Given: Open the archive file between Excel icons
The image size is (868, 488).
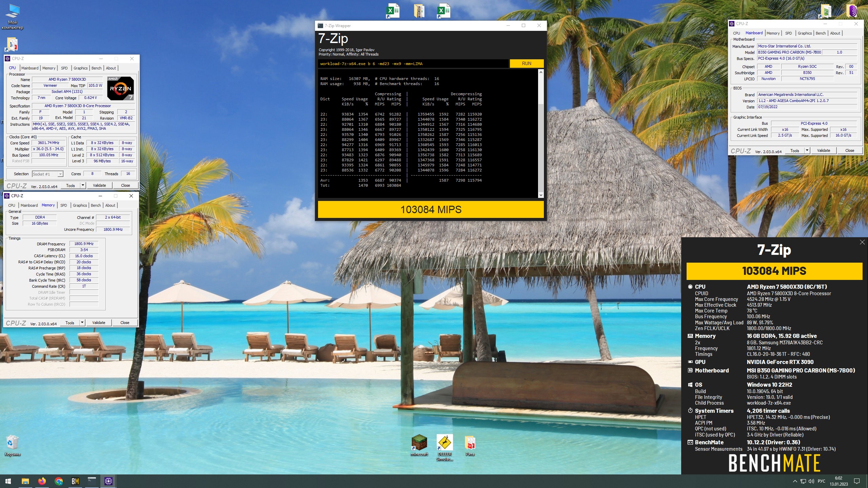Looking at the screenshot, I should pos(419,11).
